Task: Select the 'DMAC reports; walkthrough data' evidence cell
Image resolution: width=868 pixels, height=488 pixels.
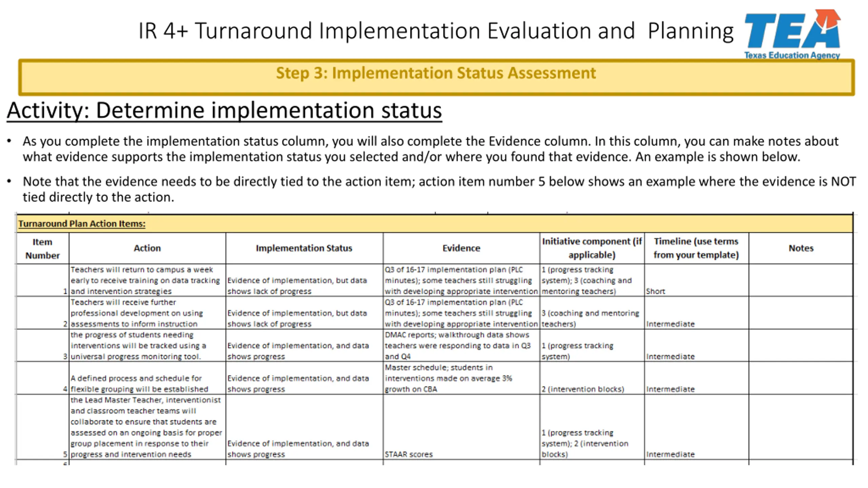Action: tap(461, 345)
